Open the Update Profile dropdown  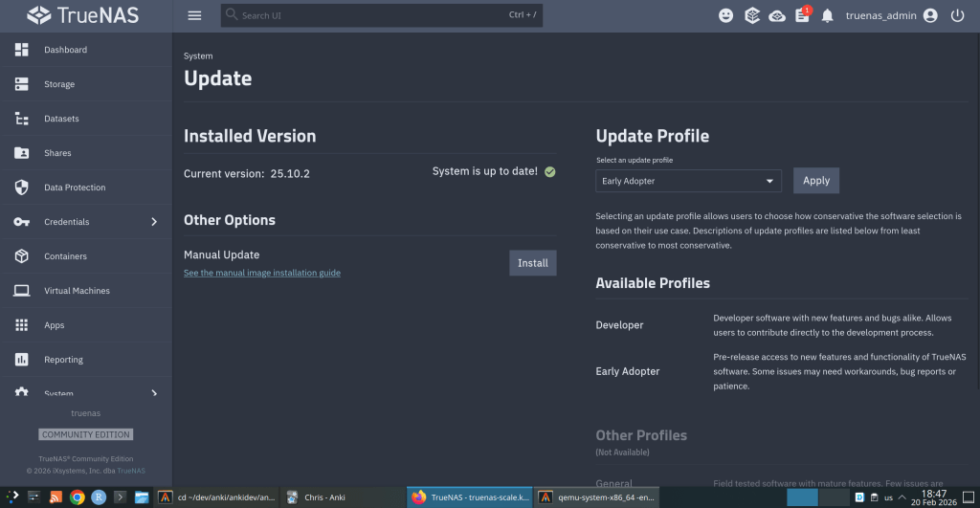coord(688,181)
